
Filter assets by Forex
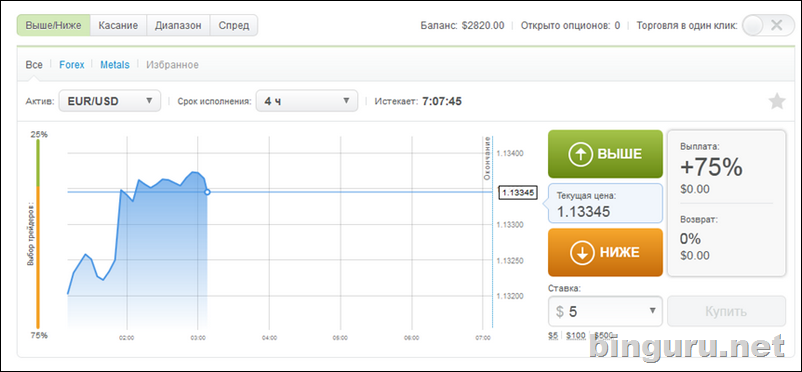pyautogui.click(x=72, y=65)
